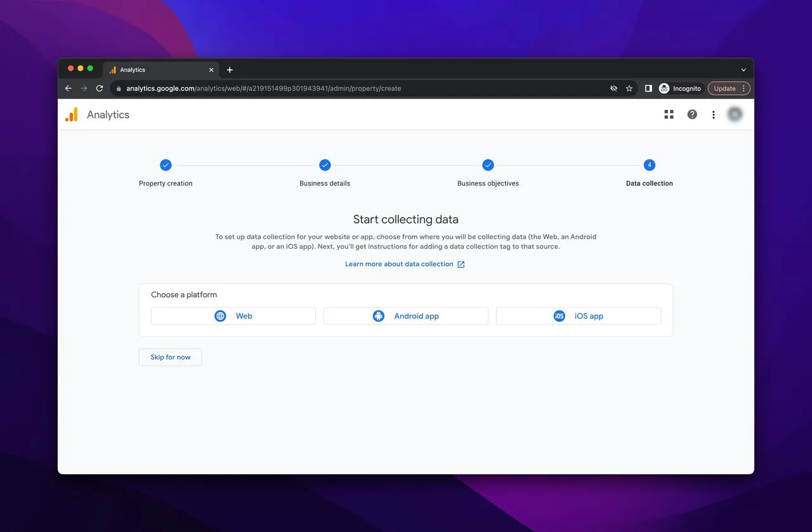Close the Analytics browser tab

pos(211,70)
